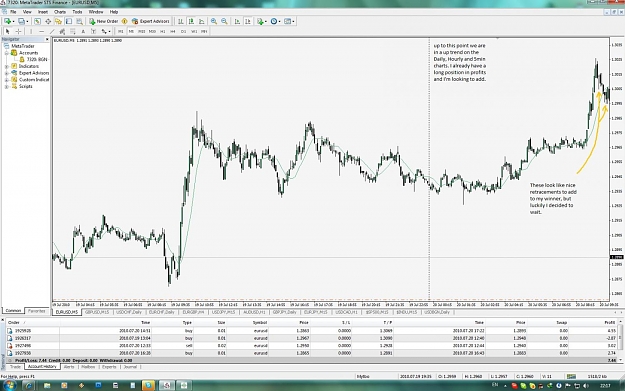Zoom in on the chart
The height and width of the screenshot is (391, 625).
(x=214, y=21)
